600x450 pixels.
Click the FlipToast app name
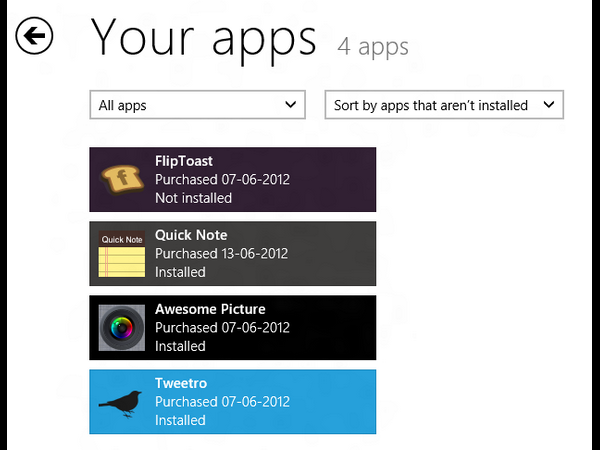[184, 161]
